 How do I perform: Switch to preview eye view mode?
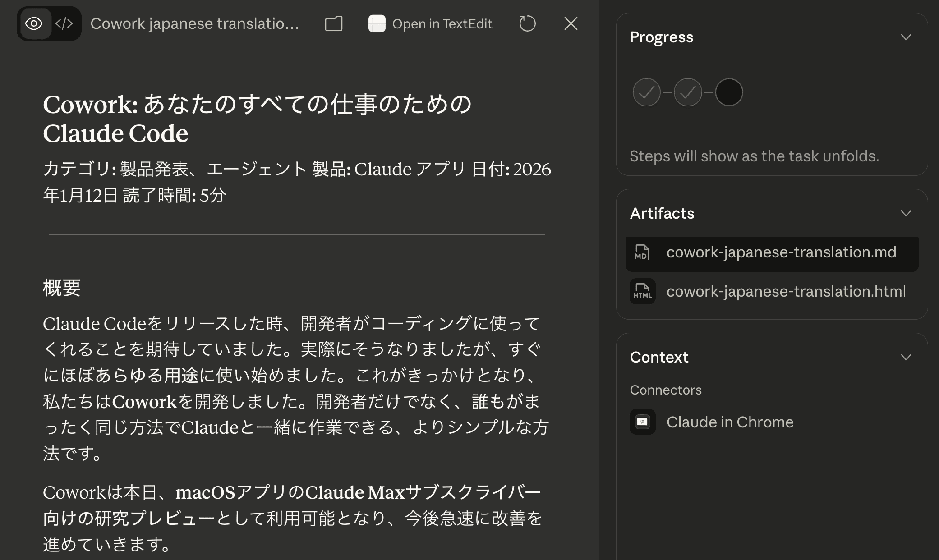[34, 23]
